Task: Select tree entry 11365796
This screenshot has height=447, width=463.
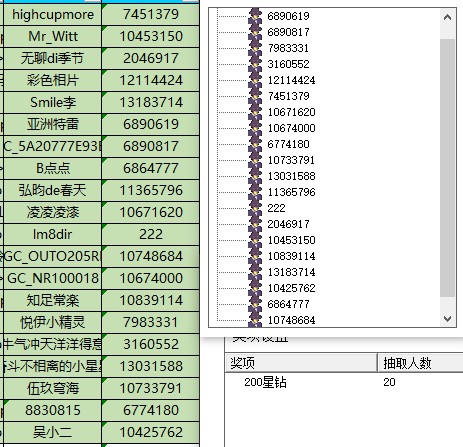Action: pyautogui.click(x=292, y=192)
